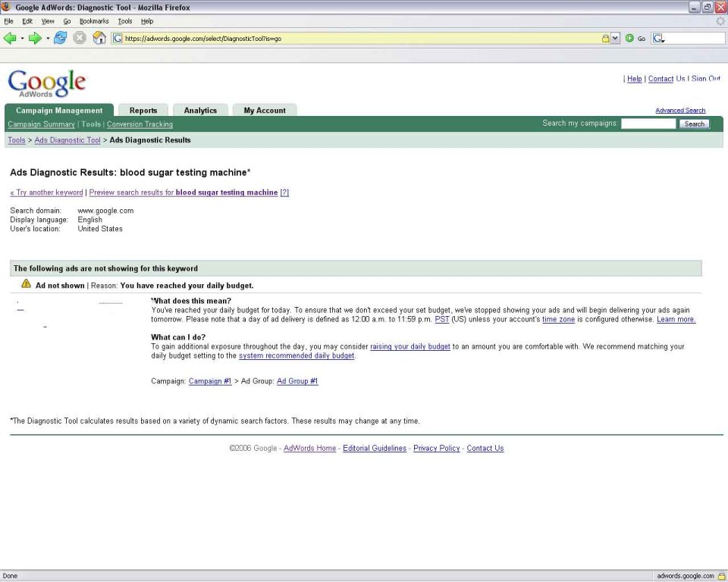The image size is (728, 582).
Task: Click the gray Stop loading icon
Action: click(x=80, y=38)
